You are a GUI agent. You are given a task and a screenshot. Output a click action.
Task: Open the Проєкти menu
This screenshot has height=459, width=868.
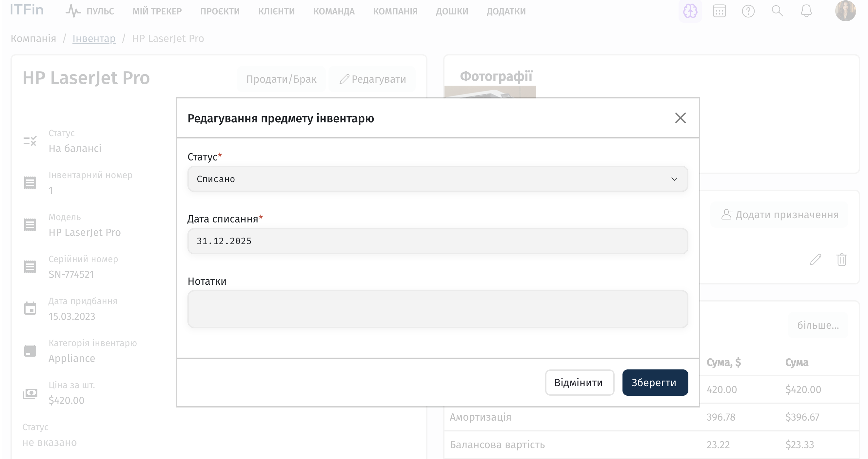tap(220, 11)
